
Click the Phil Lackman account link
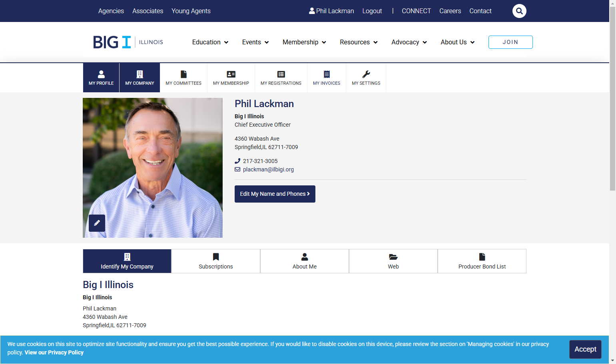pyautogui.click(x=331, y=11)
